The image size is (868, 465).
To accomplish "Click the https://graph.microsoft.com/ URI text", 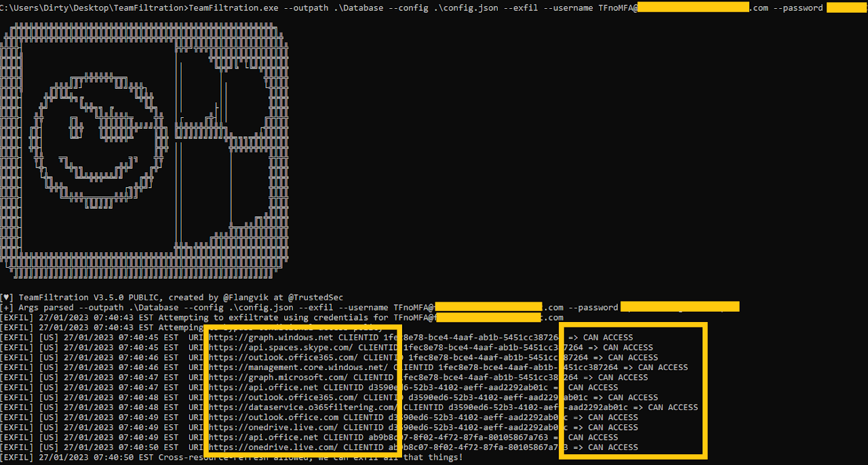I will point(279,378).
